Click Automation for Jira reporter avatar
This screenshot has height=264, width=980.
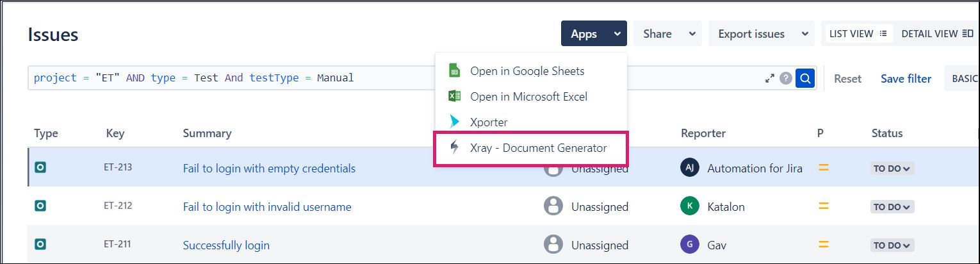coord(689,168)
